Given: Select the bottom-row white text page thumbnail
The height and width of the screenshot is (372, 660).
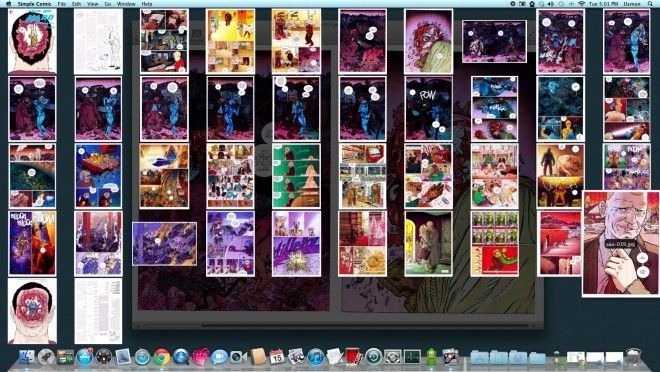Looking at the screenshot, I should click(98, 311).
